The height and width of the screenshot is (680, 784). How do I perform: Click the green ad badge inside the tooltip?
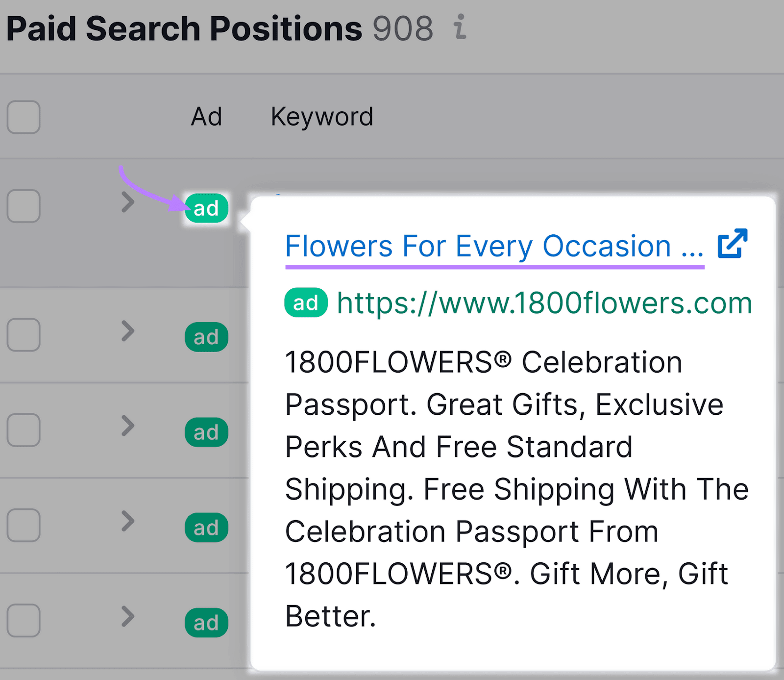point(306,303)
